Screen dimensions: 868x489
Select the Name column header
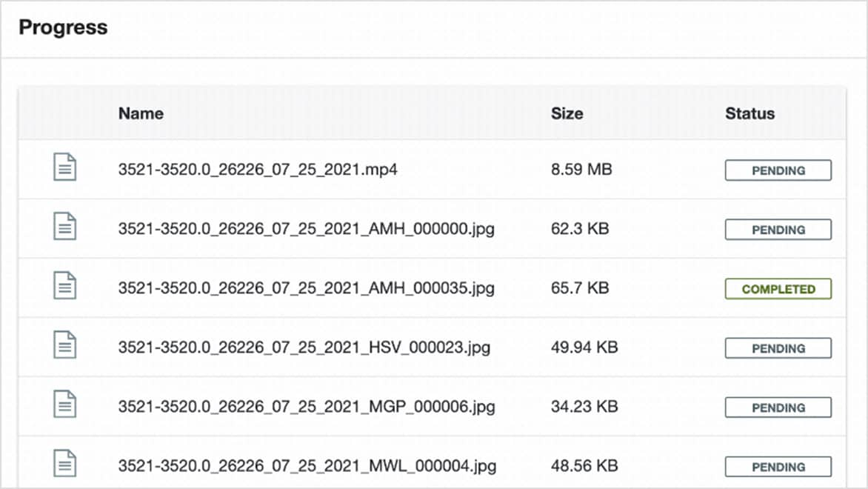point(141,113)
